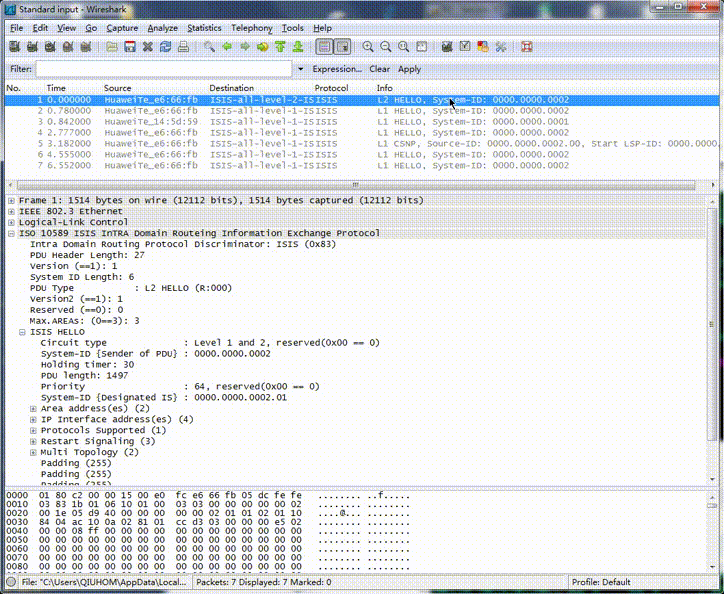The width and height of the screenshot is (724, 594).
Task: Open the list of capture interfaces
Action: (x=14, y=47)
